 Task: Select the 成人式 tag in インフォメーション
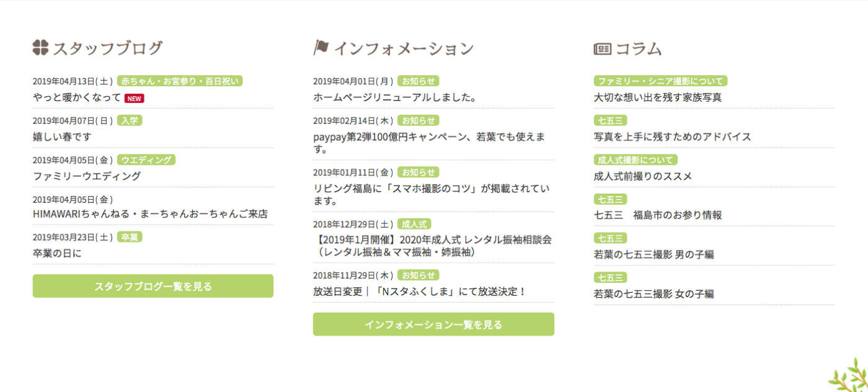pyautogui.click(x=414, y=224)
